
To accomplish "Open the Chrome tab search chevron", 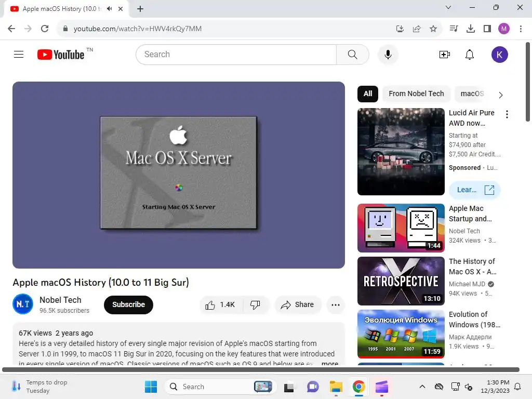I will pyautogui.click(x=448, y=7).
